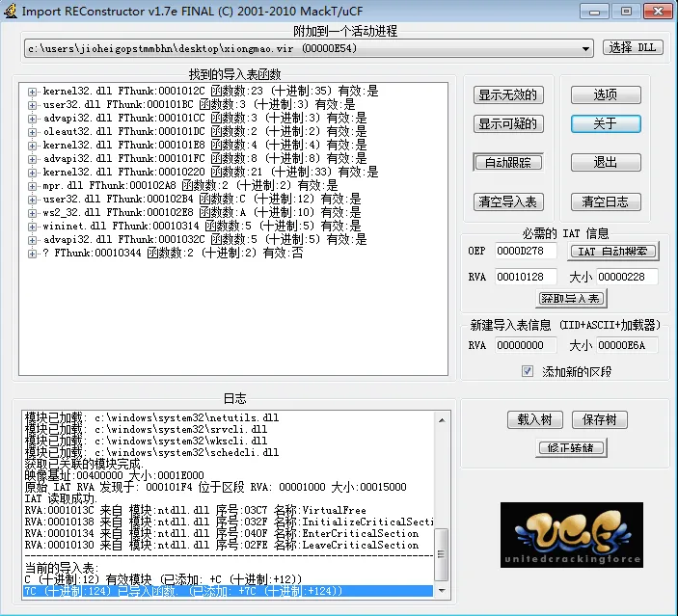The width and height of the screenshot is (678, 616).
Task: Expand the ws2_32.dll import tree node
Action: pos(32,212)
